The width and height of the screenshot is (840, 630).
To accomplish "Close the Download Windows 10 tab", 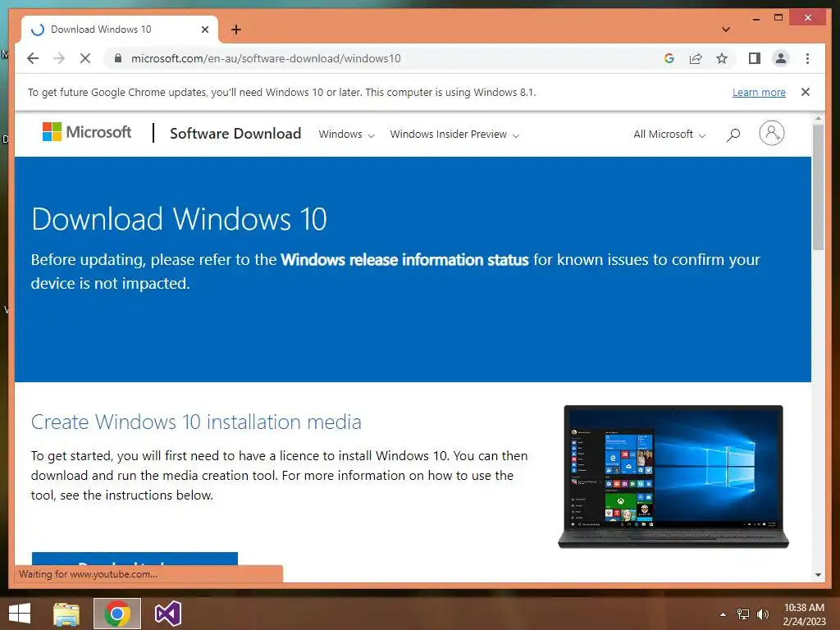I will 204,30.
